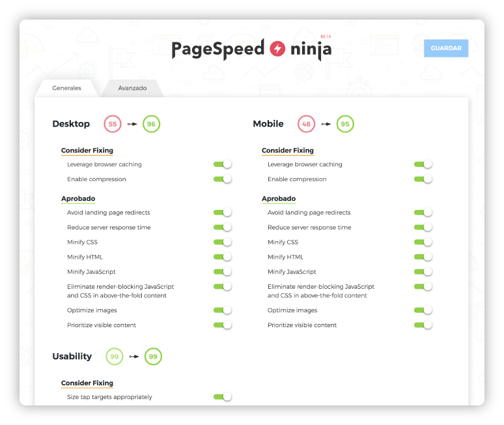The image size is (504, 425).
Task: Disable Desktop Optimize images switch
Action: pyautogui.click(x=223, y=310)
